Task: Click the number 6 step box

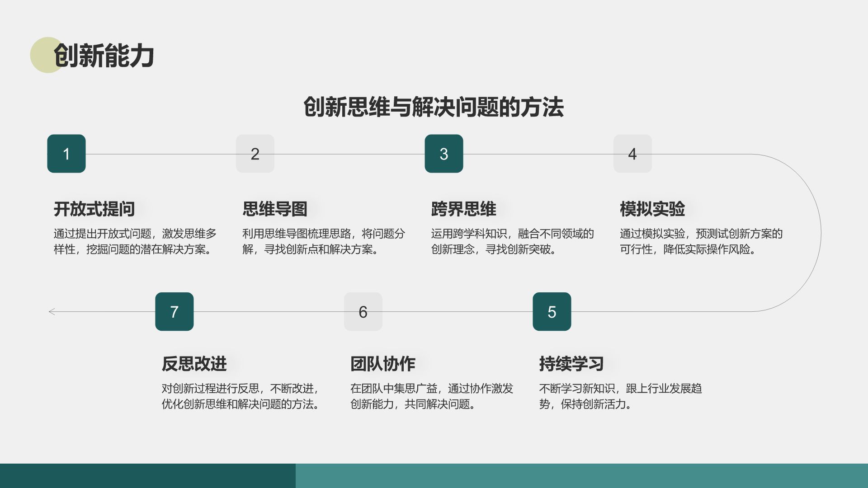Action: [363, 311]
